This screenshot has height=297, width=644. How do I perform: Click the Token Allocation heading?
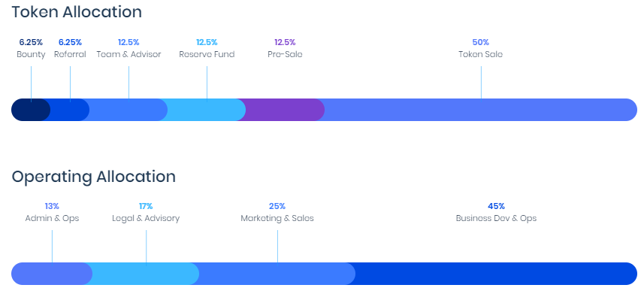point(77,12)
